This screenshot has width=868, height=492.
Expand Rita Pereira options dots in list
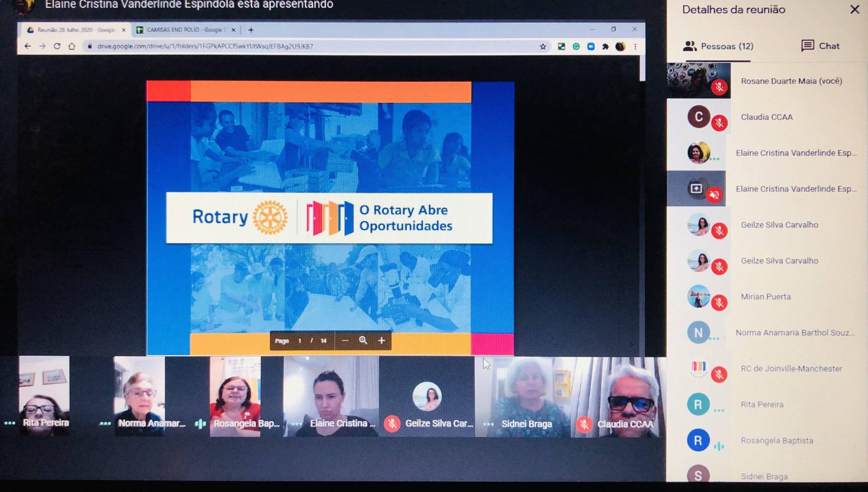coord(719,410)
